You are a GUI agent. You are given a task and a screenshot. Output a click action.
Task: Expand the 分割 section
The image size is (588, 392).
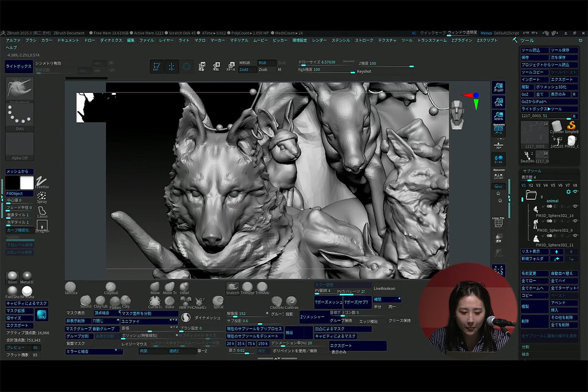pos(526,347)
